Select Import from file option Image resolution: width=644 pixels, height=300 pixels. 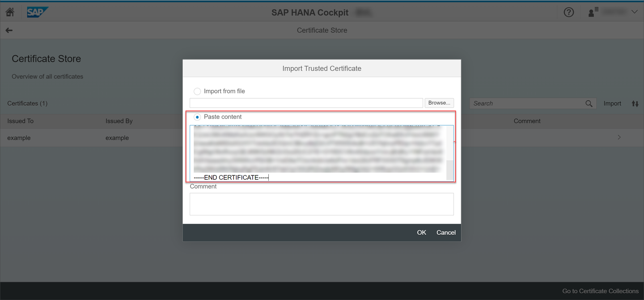(197, 91)
